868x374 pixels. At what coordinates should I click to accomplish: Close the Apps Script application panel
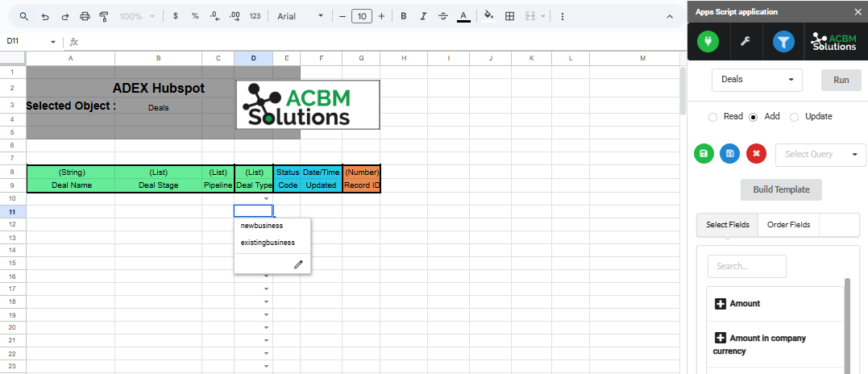pyautogui.click(x=858, y=11)
